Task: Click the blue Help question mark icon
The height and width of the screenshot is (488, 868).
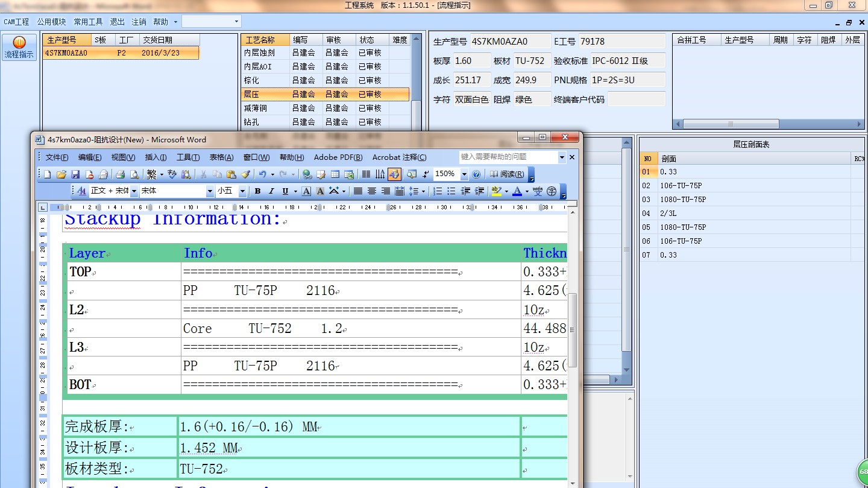Action: tap(476, 174)
